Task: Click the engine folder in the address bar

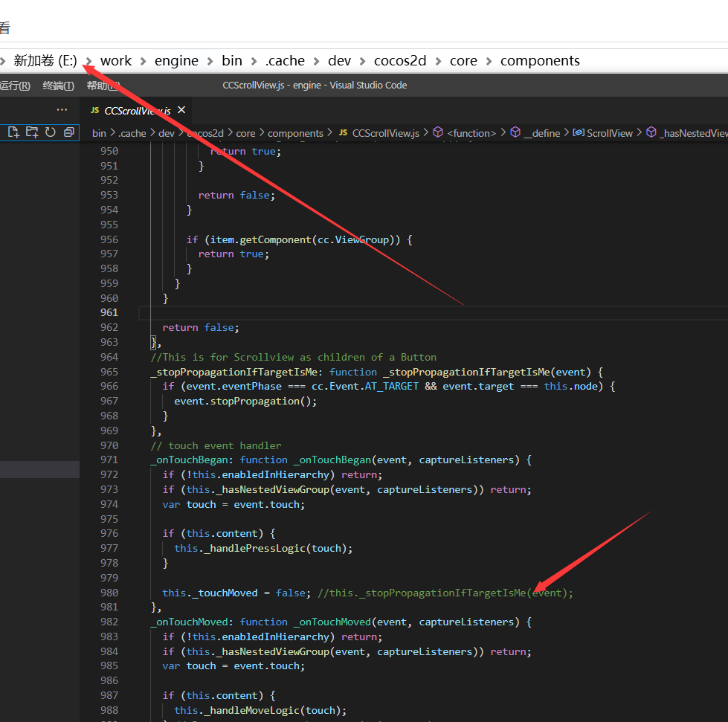Action: [x=176, y=61]
